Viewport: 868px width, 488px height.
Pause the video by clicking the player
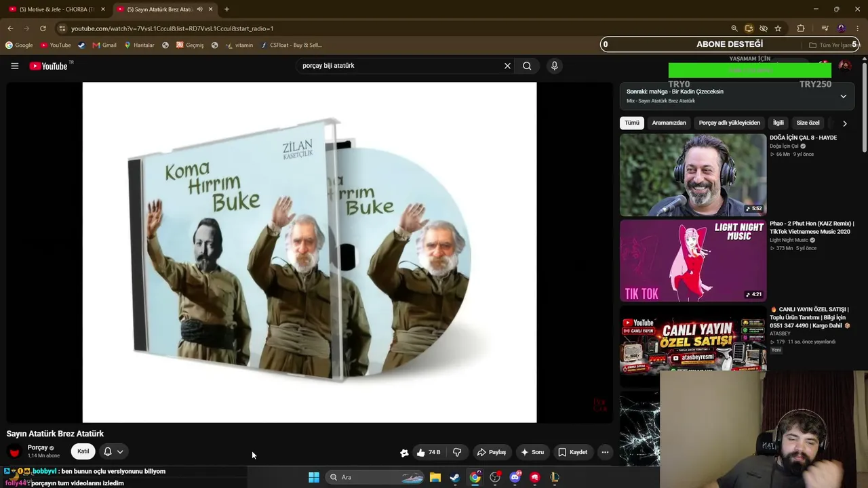pos(309,252)
